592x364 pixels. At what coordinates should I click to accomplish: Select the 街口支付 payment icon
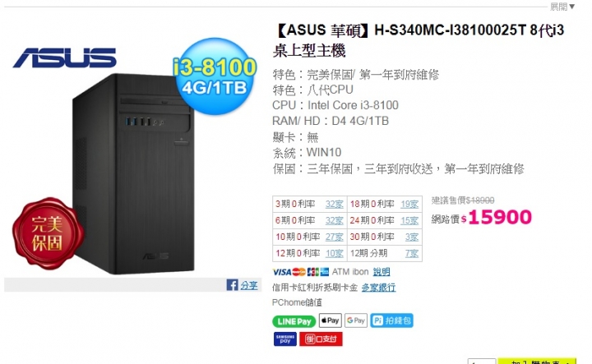[x=321, y=339]
